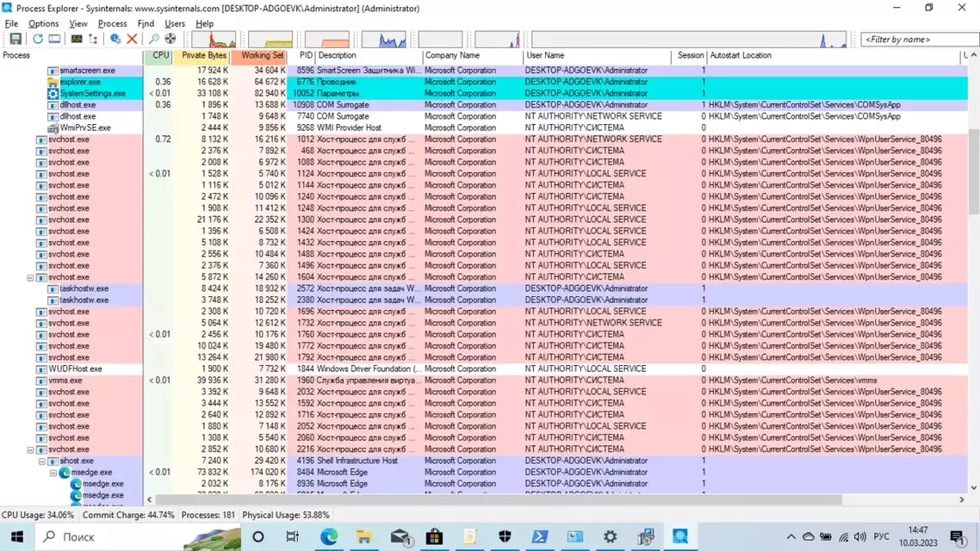Open the Users menu
Screen dimensions: 980x551
tap(175, 24)
